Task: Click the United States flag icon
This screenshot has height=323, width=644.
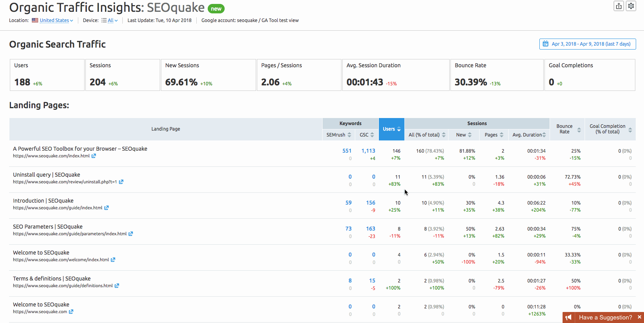Action: 35,20
